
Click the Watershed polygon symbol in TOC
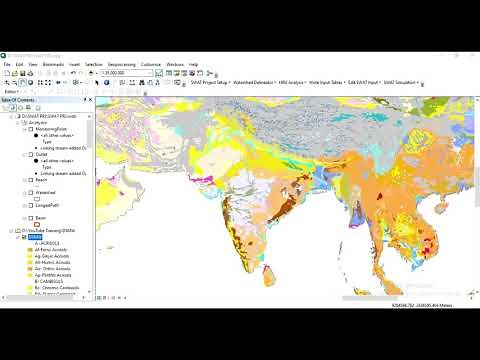[x=37, y=199]
